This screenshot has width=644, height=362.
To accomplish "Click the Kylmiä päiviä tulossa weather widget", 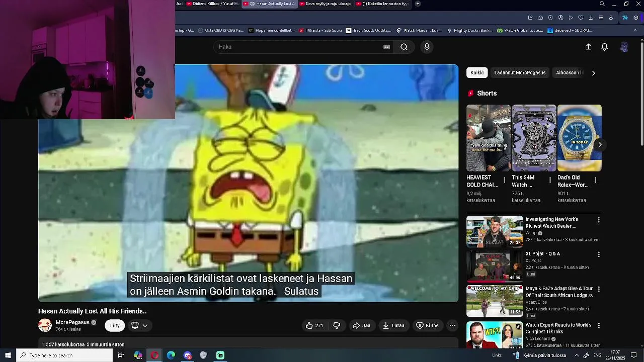I will (540, 355).
